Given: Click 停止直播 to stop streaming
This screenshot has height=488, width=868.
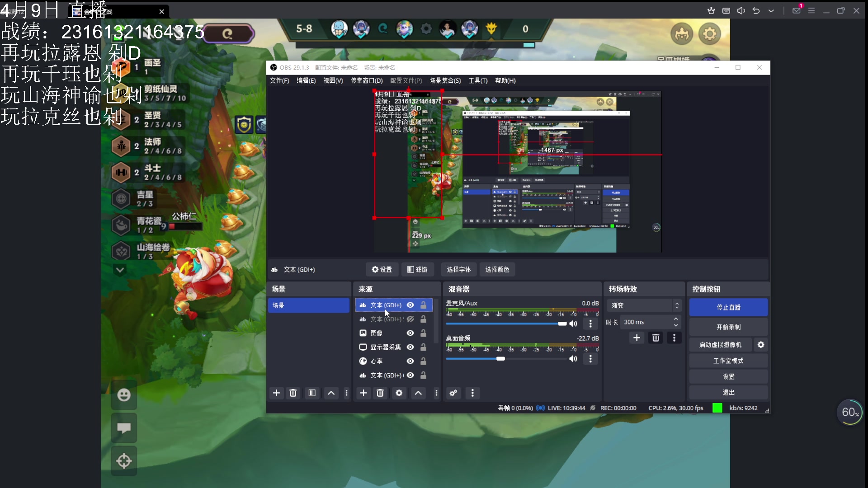Looking at the screenshot, I should point(728,307).
